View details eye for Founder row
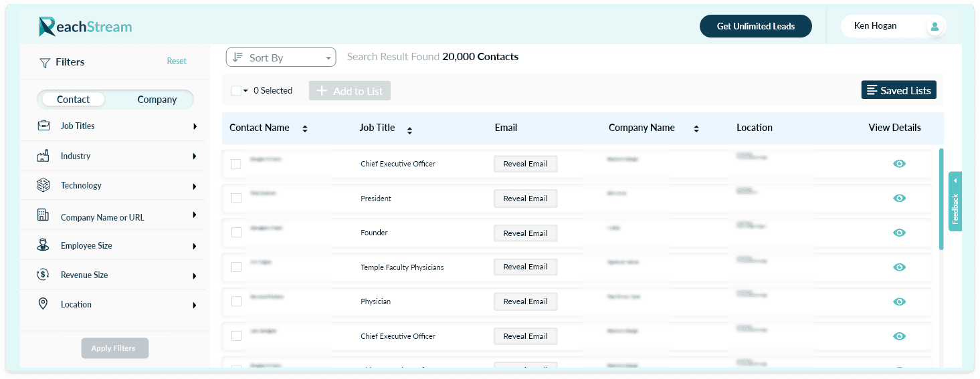The width and height of the screenshot is (980, 379). coord(900,233)
